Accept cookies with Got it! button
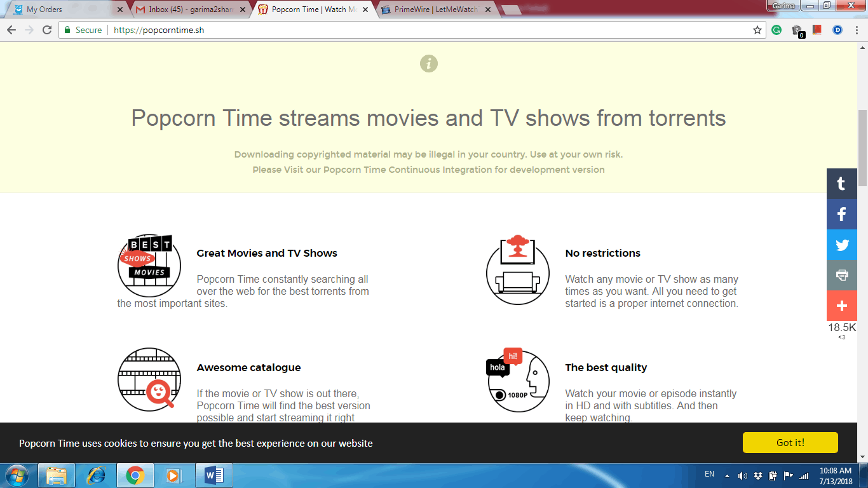868x488 pixels. click(790, 442)
